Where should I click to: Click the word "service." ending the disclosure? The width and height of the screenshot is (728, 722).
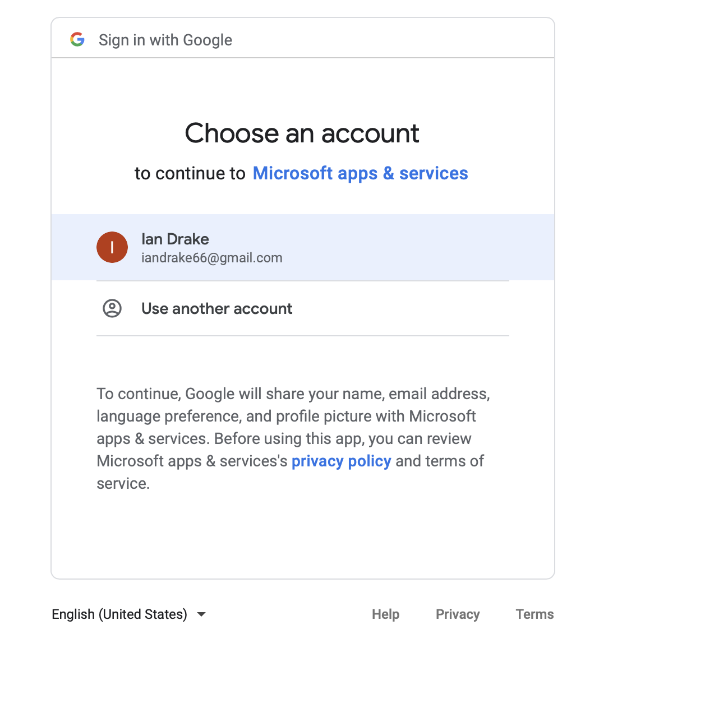[123, 483]
